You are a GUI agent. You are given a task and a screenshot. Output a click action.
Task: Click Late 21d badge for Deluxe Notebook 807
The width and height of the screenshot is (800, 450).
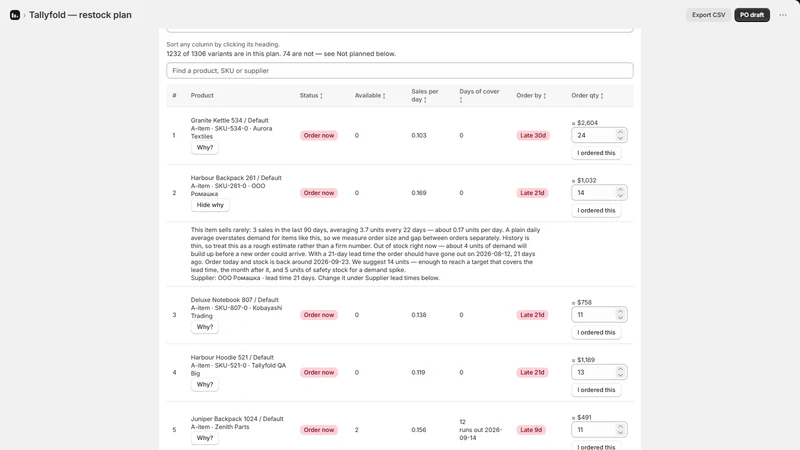click(x=532, y=315)
